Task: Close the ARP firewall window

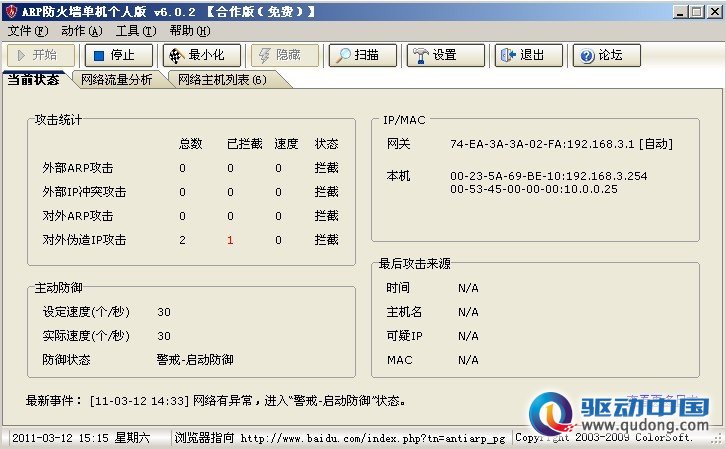Action: coord(714,12)
